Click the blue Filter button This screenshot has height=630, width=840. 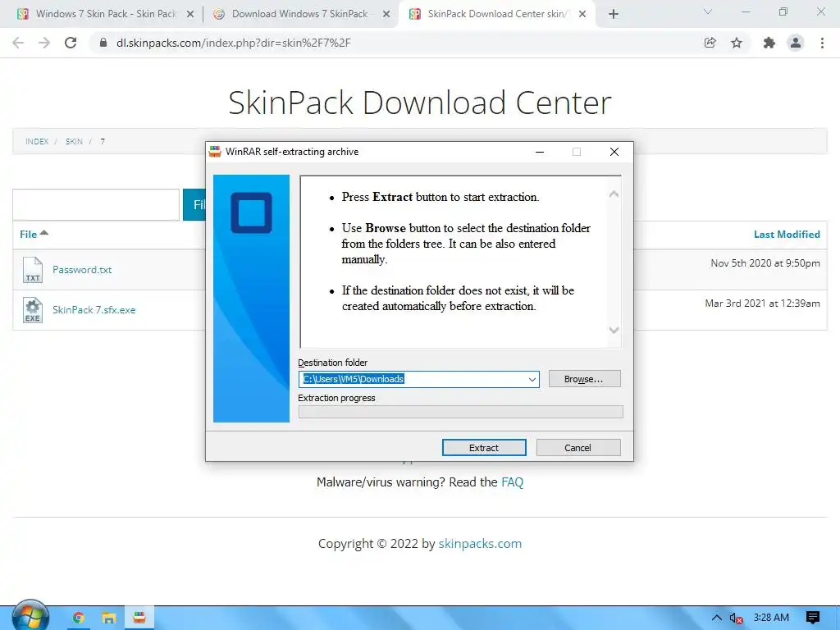[194, 204]
